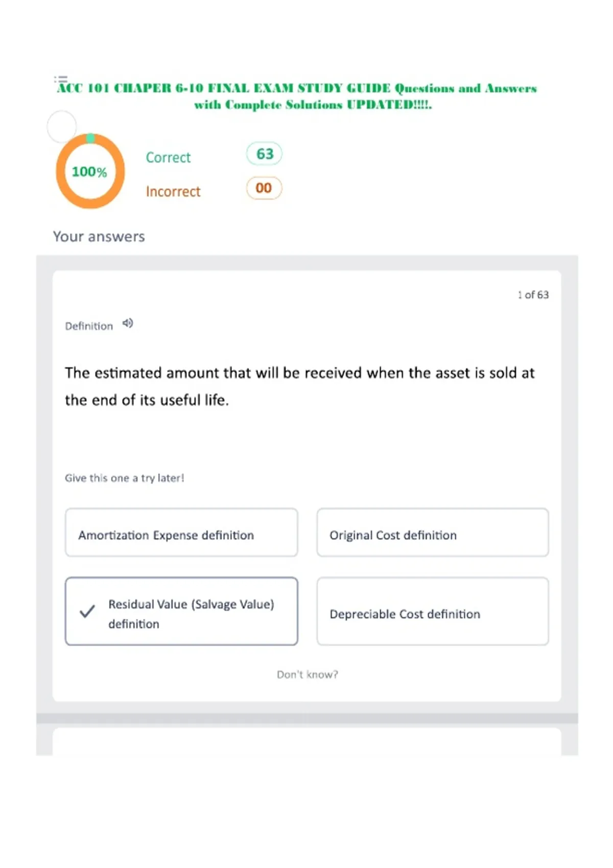Click the Correct count badge 63
The image size is (613, 868).
pyautogui.click(x=264, y=154)
